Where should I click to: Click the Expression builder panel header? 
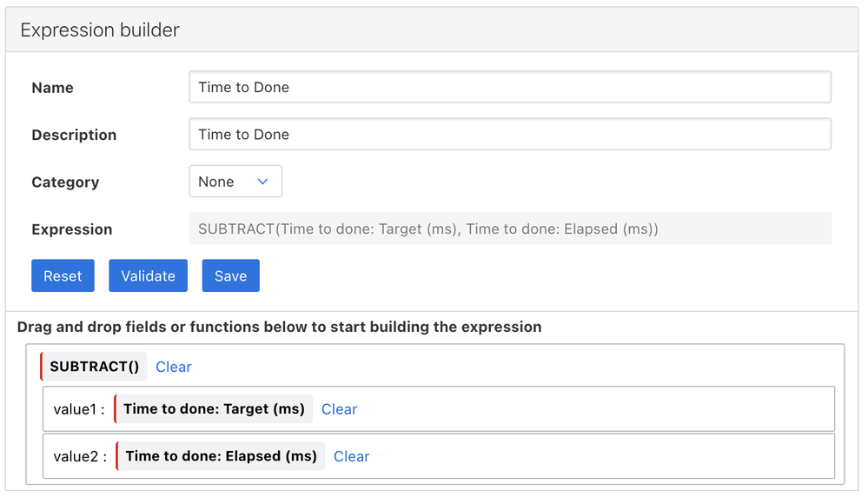(100, 30)
